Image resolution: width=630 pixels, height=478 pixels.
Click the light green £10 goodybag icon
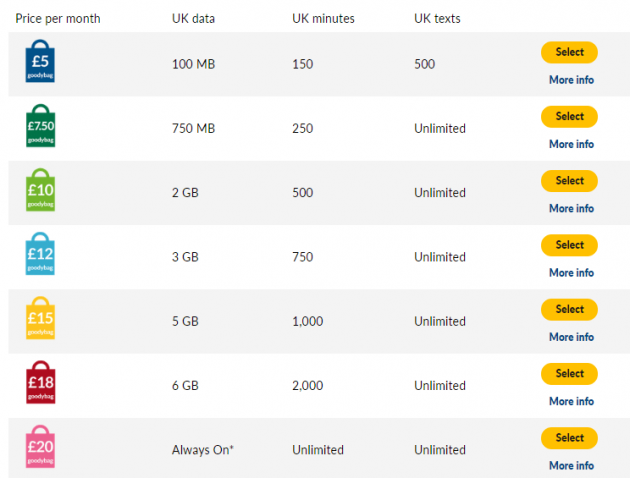(41, 190)
